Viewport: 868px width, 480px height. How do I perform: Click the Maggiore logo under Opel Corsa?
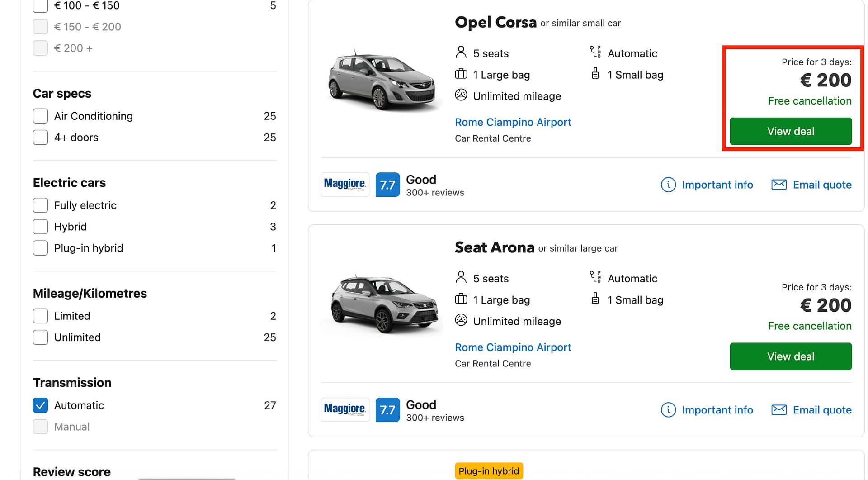(x=344, y=184)
